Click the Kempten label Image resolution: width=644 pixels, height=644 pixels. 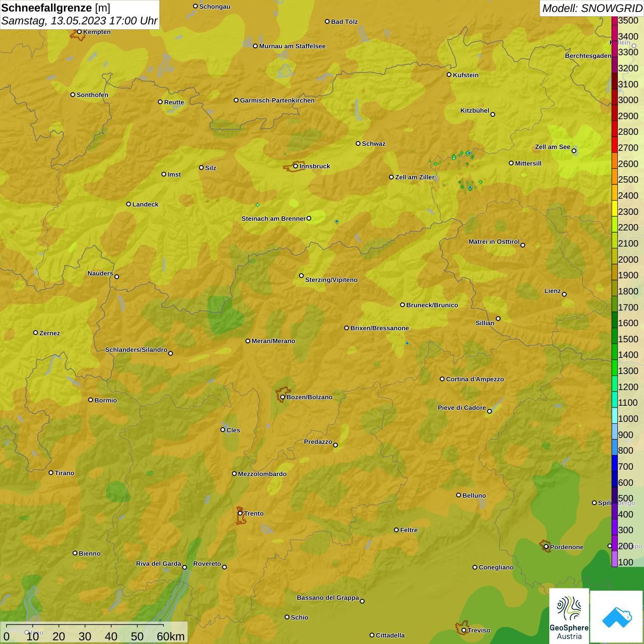[x=97, y=32]
